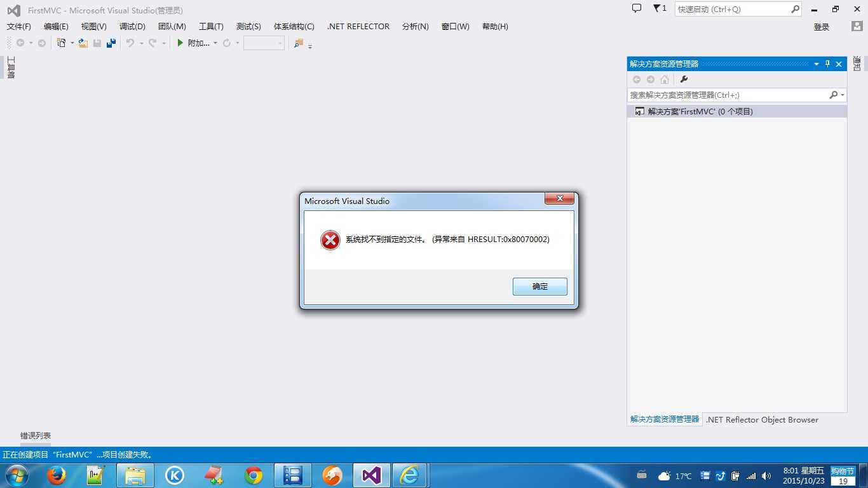Click the find in files toolbar icon
Screen dimensions: 868x488
(299, 43)
